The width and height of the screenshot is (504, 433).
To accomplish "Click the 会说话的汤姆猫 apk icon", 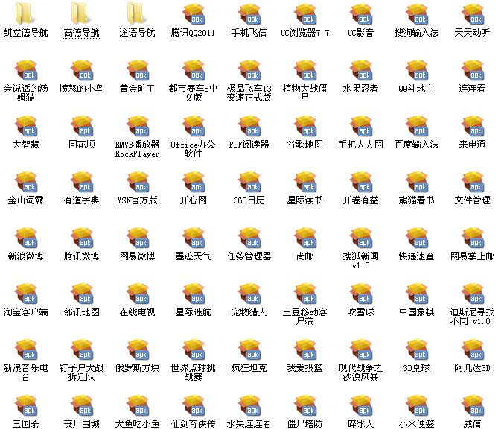I will click(x=26, y=70).
